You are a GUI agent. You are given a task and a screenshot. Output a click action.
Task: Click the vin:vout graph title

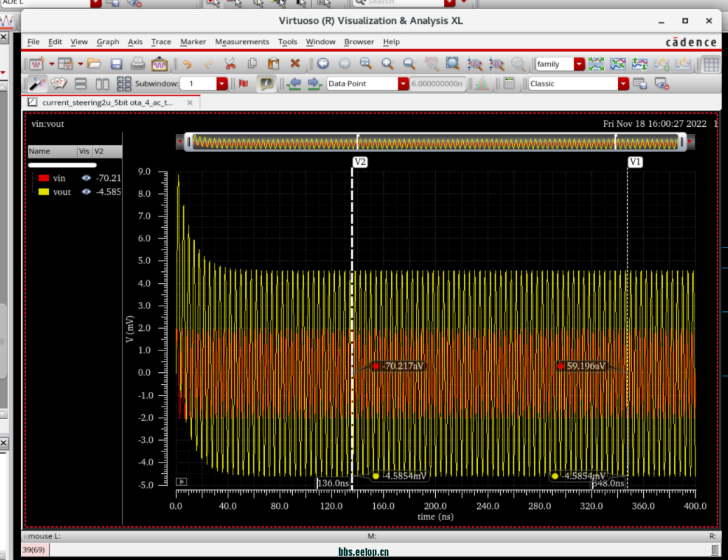coord(48,124)
